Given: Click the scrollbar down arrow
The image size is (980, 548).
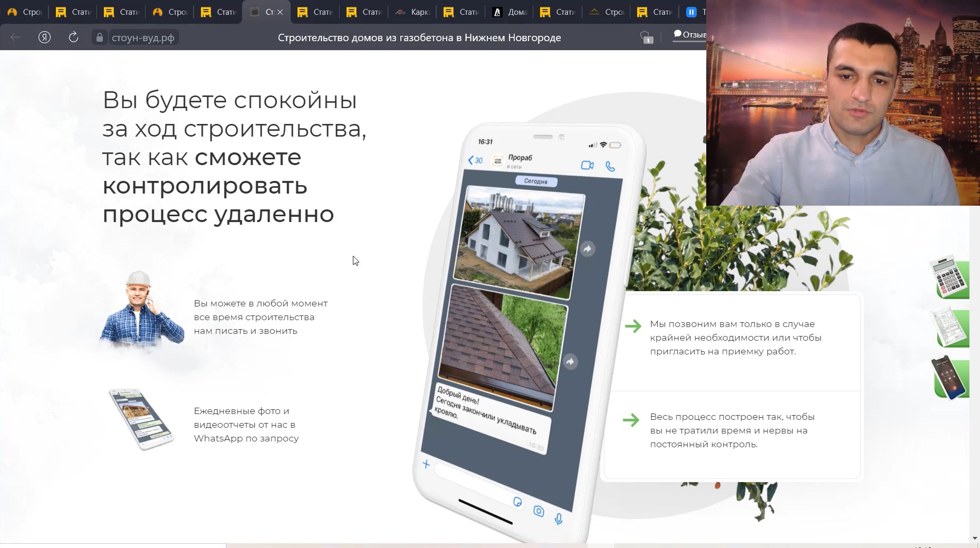Looking at the screenshot, I should pyautogui.click(x=974, y=538).
